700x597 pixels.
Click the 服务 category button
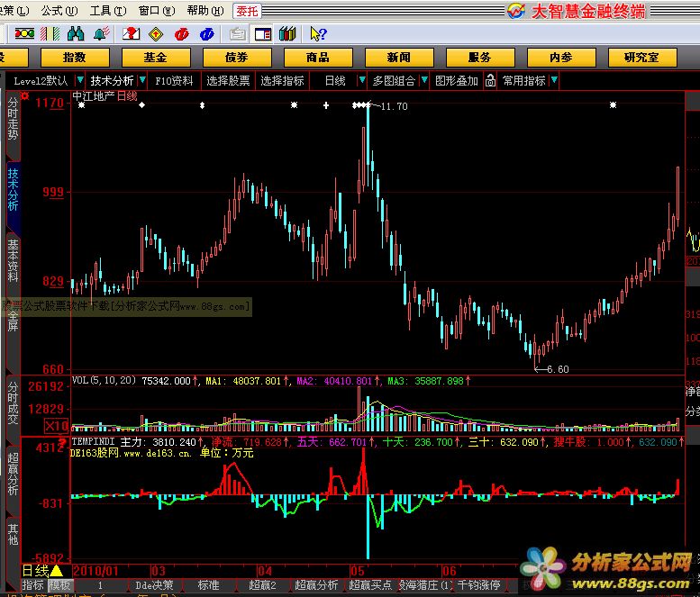(480, 58)
